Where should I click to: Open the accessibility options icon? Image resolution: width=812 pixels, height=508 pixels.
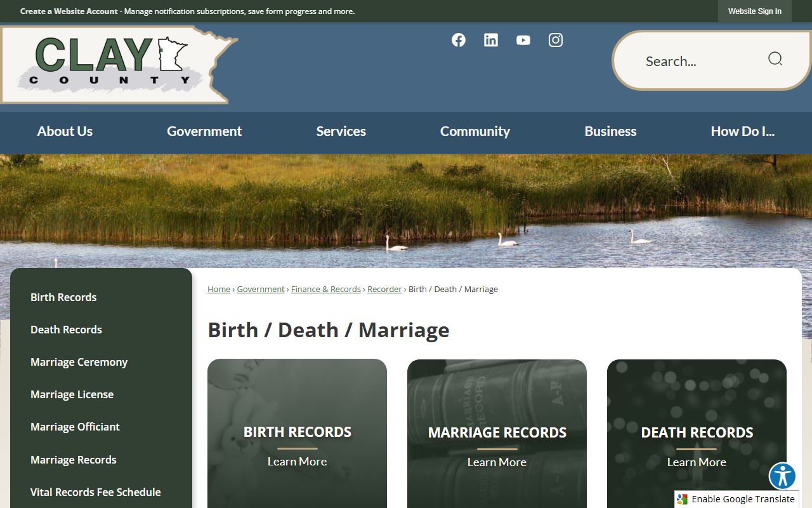tap(782, 476)
